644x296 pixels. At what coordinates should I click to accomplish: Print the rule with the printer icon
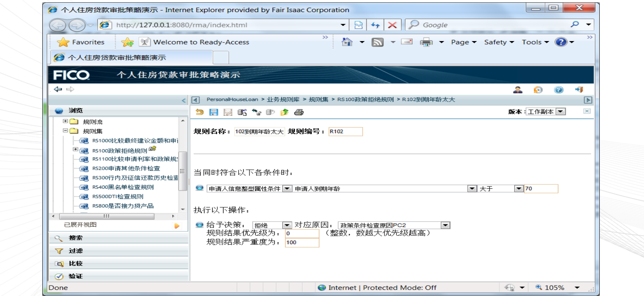tap(299, 112)
